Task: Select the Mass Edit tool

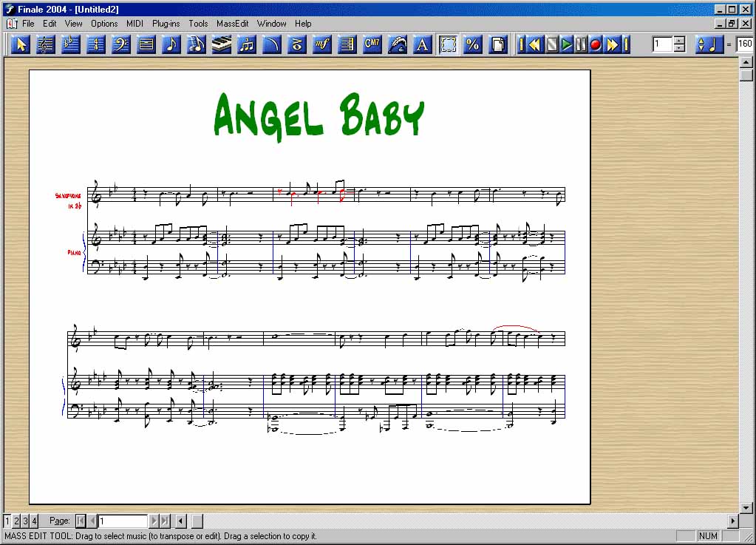Action: tap(448, 44)
